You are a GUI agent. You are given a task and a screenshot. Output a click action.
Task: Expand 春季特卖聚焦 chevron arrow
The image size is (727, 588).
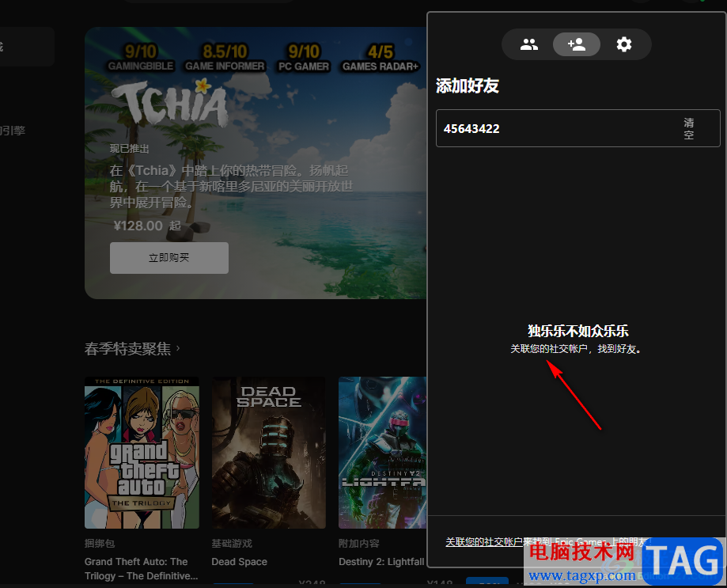click(178, 348)
